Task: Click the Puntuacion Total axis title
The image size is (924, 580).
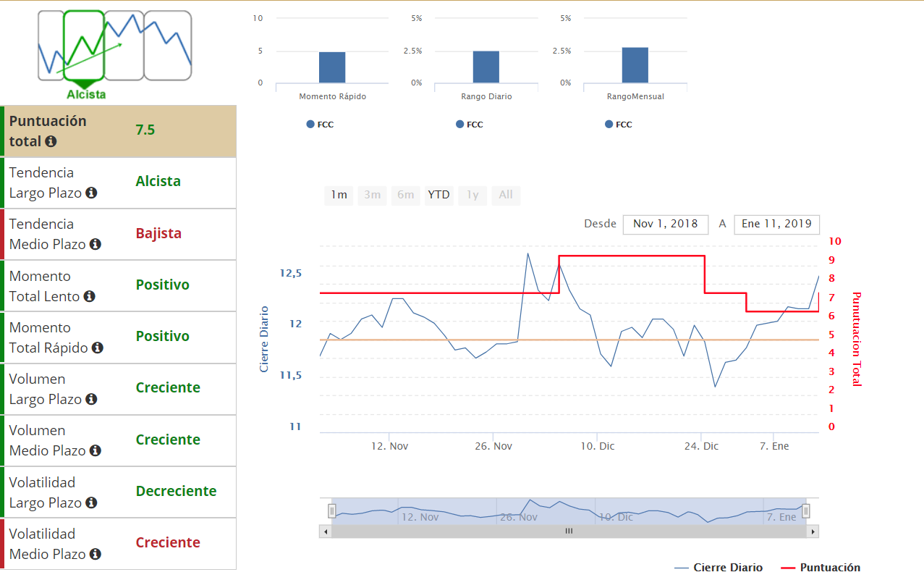Action: 857,339
